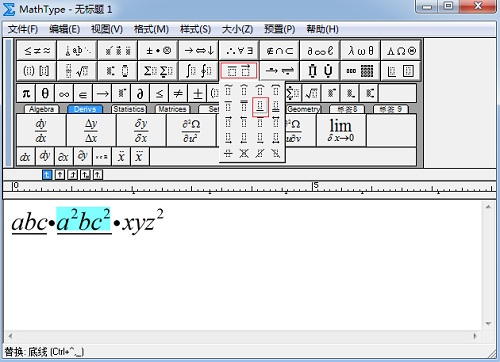Image resolution: width=500 pixels, height=362 pixels.
Task: Select the downward slash strike template
Action: click(x=276, y=153)
